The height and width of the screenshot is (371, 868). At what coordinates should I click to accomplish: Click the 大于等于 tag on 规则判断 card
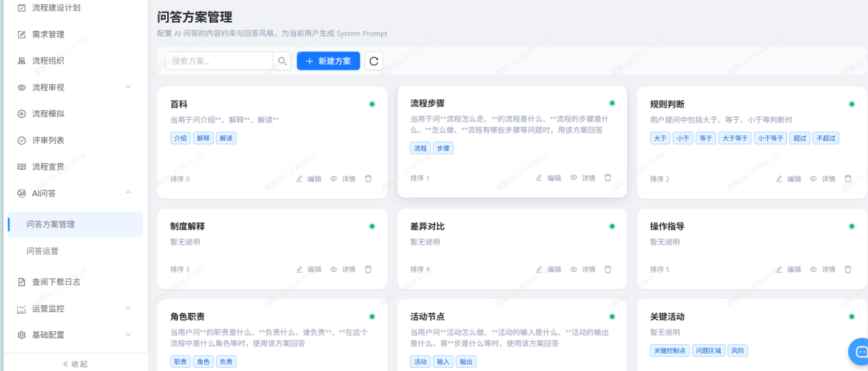(x=735, y=138)
